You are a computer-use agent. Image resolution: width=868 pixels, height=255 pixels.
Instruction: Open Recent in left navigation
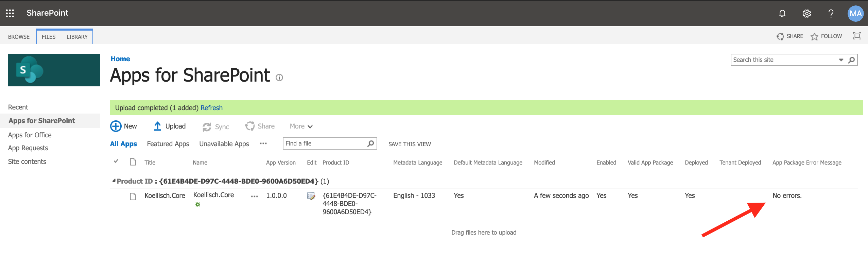coord(18,107)
